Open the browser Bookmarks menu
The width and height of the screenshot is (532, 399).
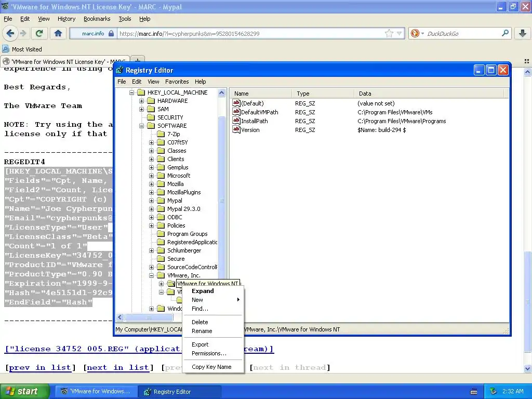coord(97,19)
